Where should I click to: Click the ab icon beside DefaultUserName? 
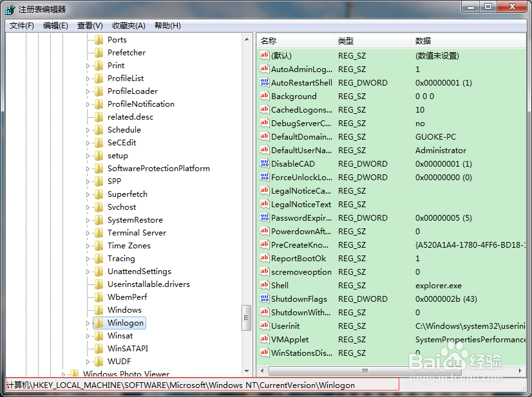(x=264, y=150)
